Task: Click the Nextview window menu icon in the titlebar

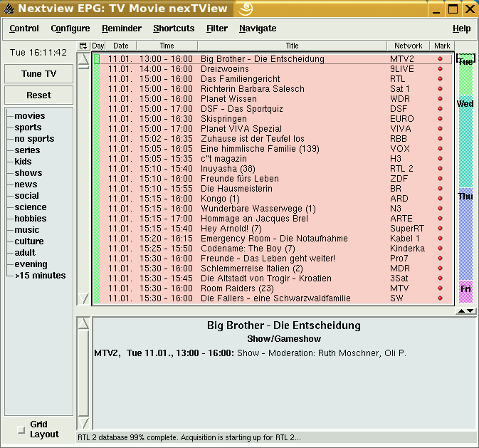Action: 8,9
